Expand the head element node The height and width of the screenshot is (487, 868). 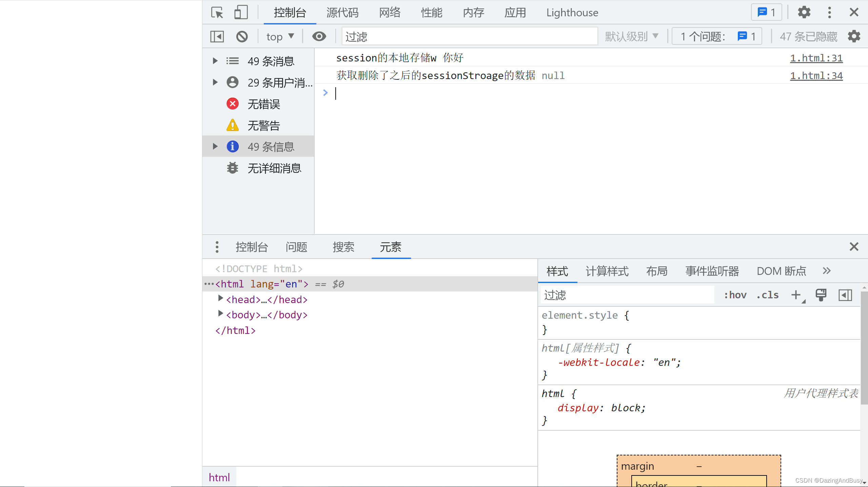pos(220,299)
